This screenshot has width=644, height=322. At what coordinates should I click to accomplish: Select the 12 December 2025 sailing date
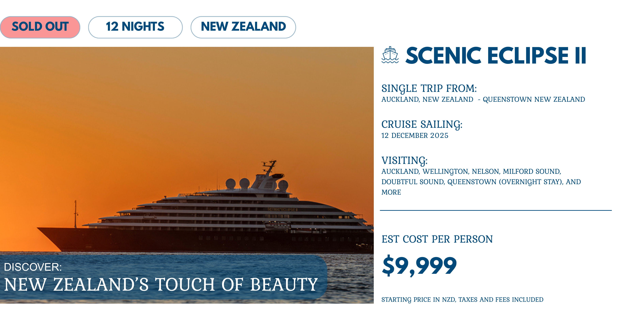pyautogui.click(x=415, y=135)
